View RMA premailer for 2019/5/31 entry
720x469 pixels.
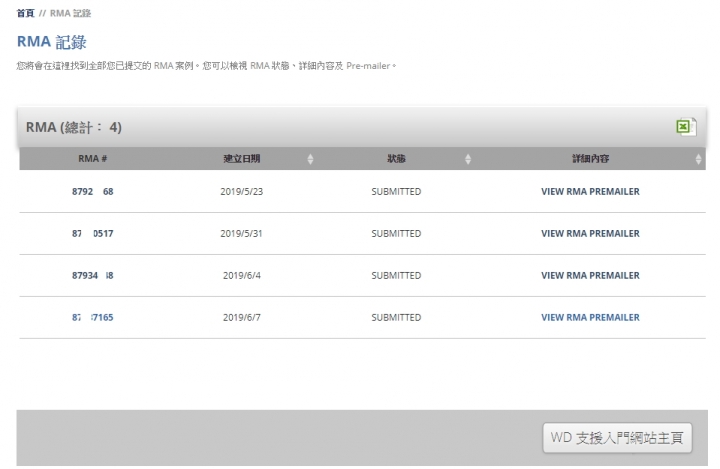(590, 234)
